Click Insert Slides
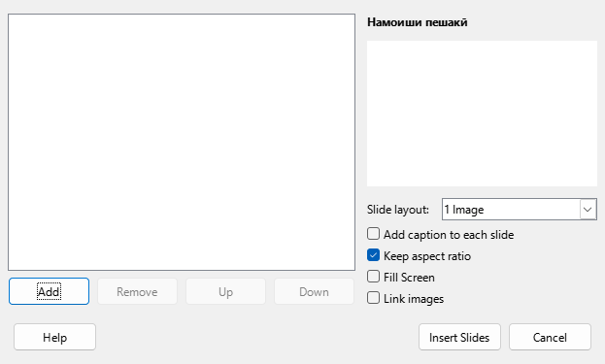Viewport: 605px width, 364px height. (x=459, y=338)
